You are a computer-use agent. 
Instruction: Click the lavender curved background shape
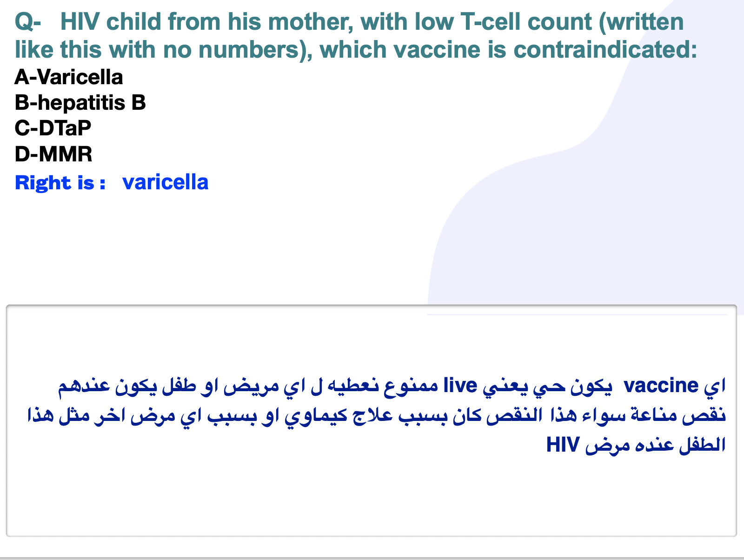pos(604,209)
